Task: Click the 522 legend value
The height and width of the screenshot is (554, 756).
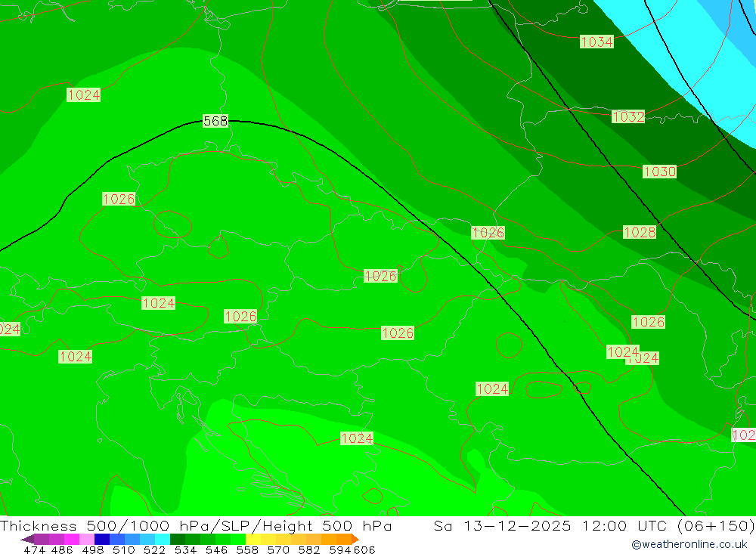Action: pyautogui.click(x=154, y=550)
